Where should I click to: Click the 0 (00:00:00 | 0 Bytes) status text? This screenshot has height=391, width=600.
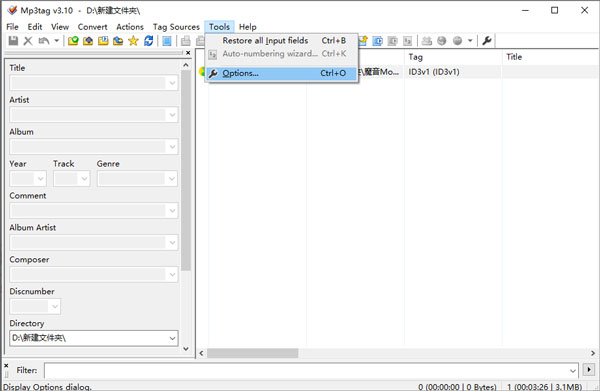pyautogui.click(x=457, y=387)
